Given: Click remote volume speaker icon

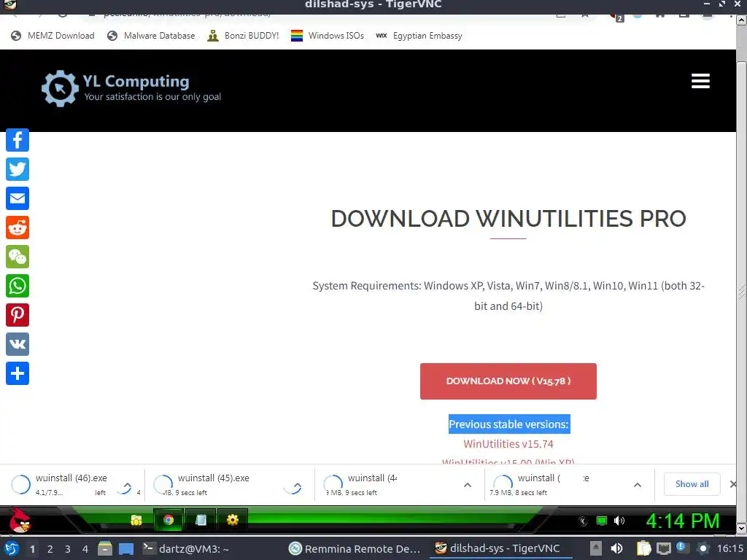Looking at the screenshot, I should pos(619,521).
